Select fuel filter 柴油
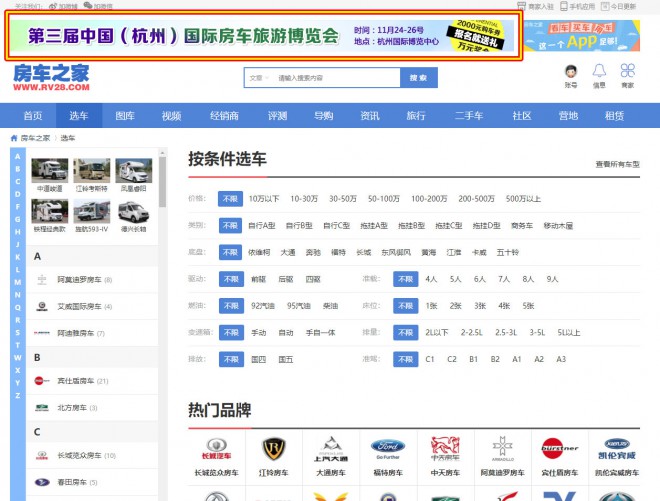The width and height of the screenshot is (660, 501). pos(330,306)
